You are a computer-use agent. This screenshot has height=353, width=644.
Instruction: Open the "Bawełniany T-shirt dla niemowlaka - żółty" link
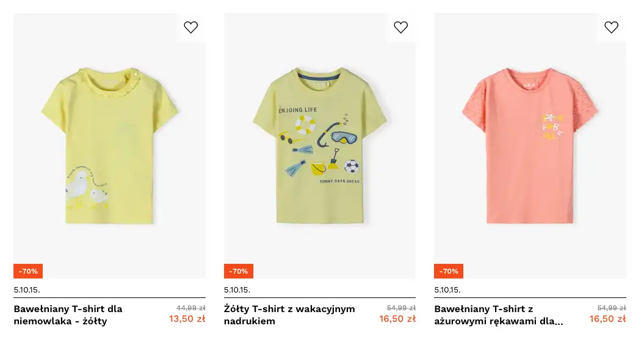(x=68, y=315)
